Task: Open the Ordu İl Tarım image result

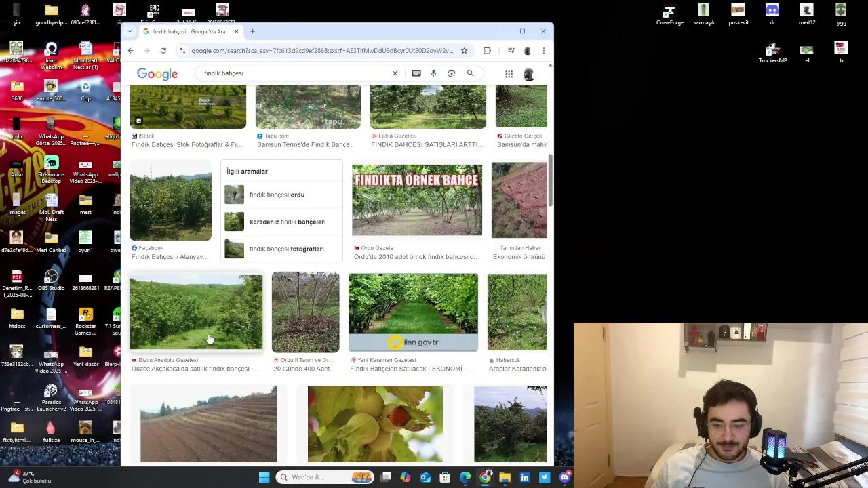Action: (305, 312)
